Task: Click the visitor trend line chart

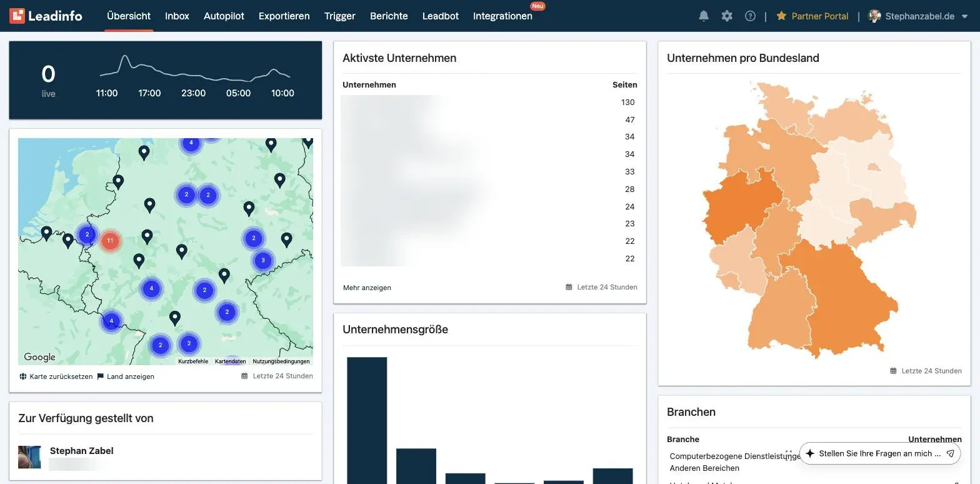Action: tap(194, 68)
